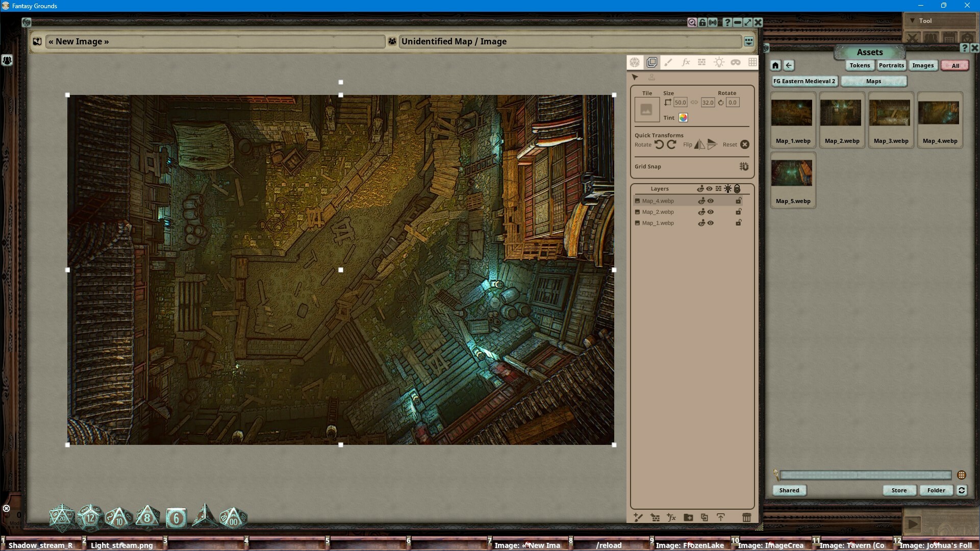Rotate the tile counter-clockwise in Quick Transforms
The image size is (980, 551).
click(660, 144)
